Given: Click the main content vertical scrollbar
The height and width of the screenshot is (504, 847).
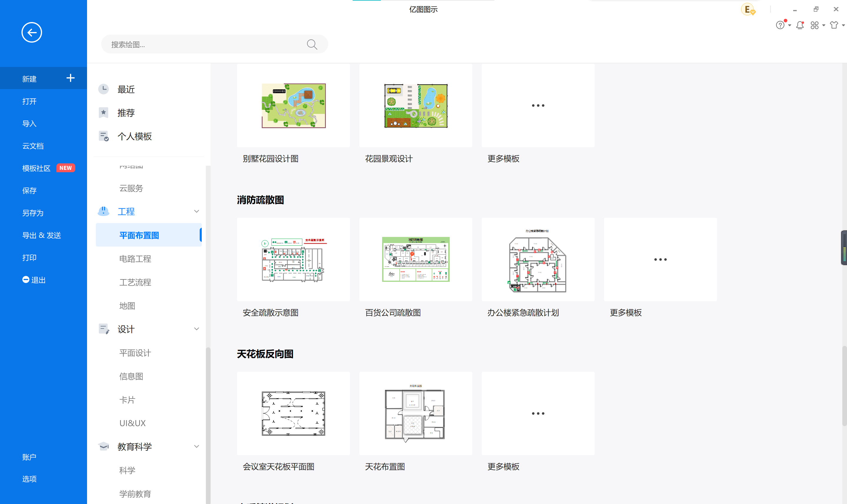Looking at the screenshot, I should point(844,386).
